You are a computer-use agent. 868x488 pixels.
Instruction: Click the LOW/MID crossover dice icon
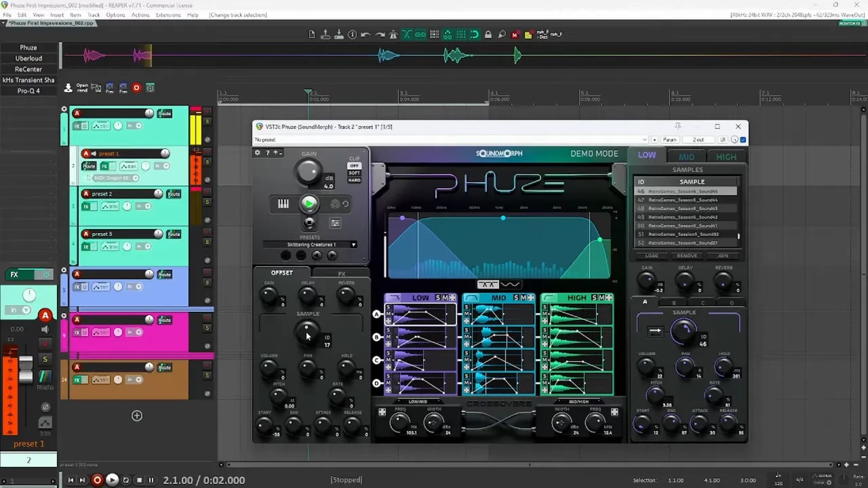tap(382, 411)
